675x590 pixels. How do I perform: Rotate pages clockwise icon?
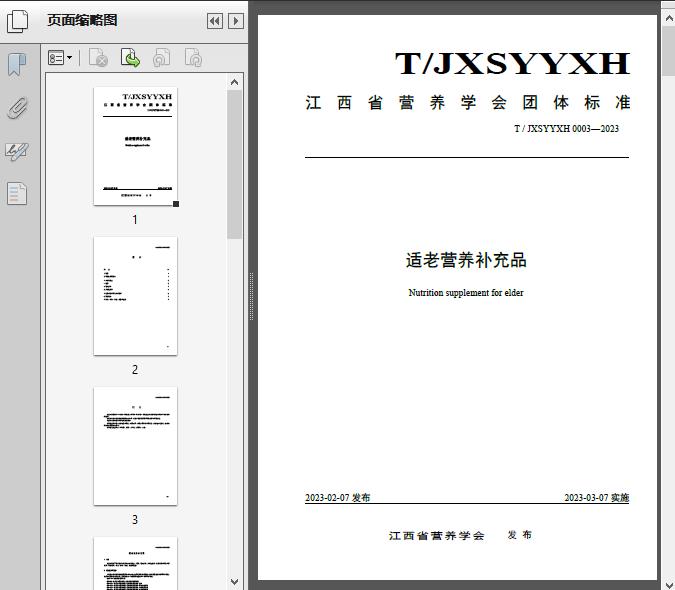pos(193,58)
